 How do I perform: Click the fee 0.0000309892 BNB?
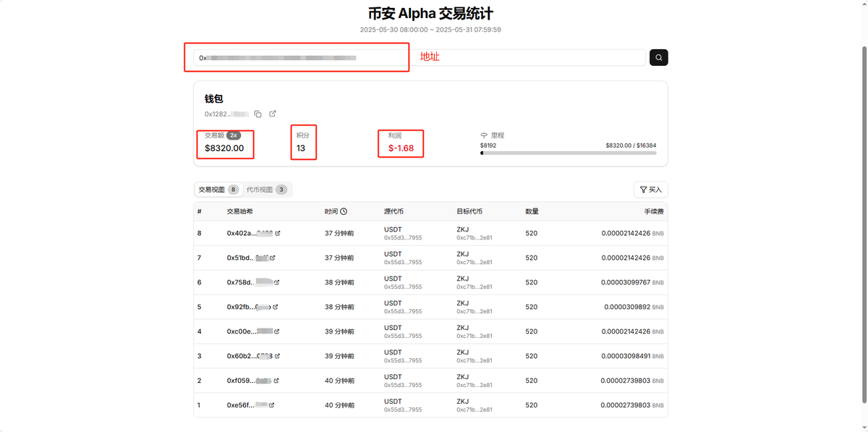634,307
